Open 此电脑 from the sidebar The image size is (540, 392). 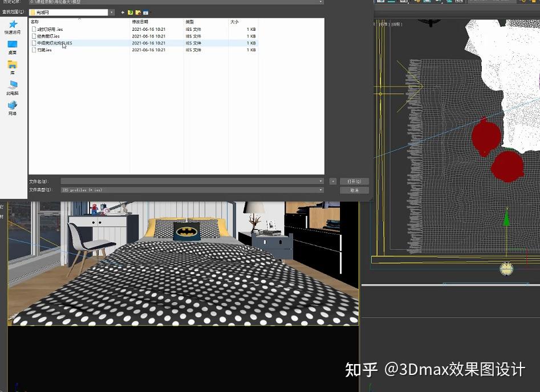coord(13,87)
